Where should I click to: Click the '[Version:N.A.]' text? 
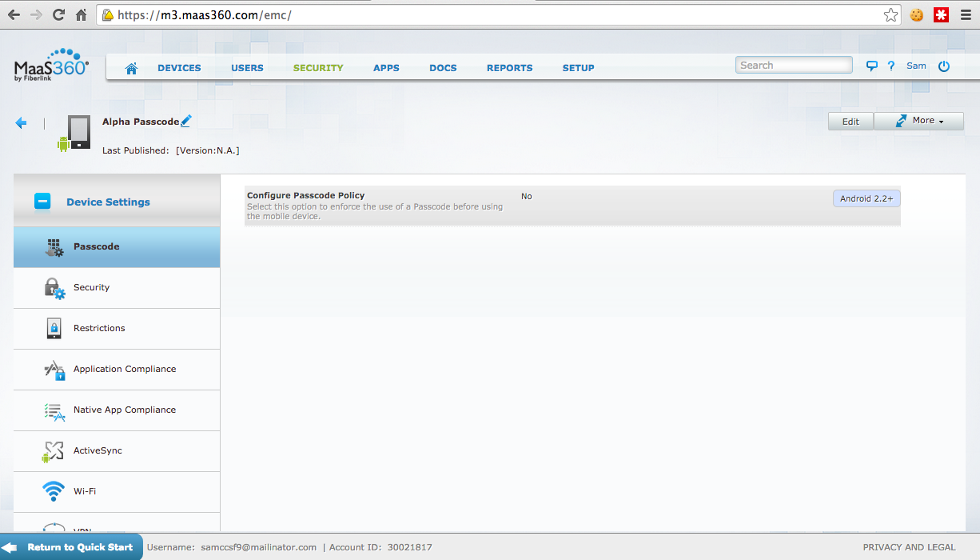[x=208, y=150]
